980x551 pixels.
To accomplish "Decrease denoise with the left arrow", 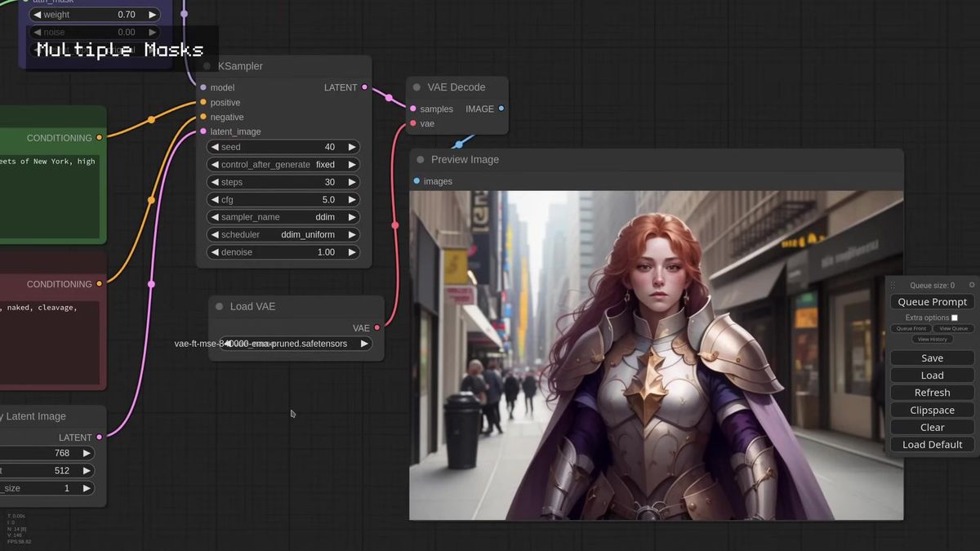I will [214, 252].
